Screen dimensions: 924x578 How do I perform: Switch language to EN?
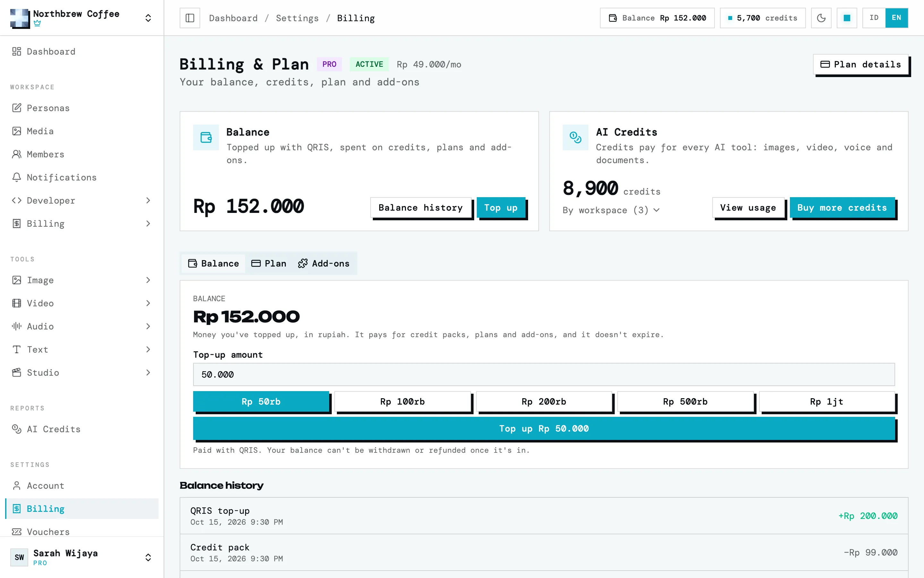coord(896,18)
